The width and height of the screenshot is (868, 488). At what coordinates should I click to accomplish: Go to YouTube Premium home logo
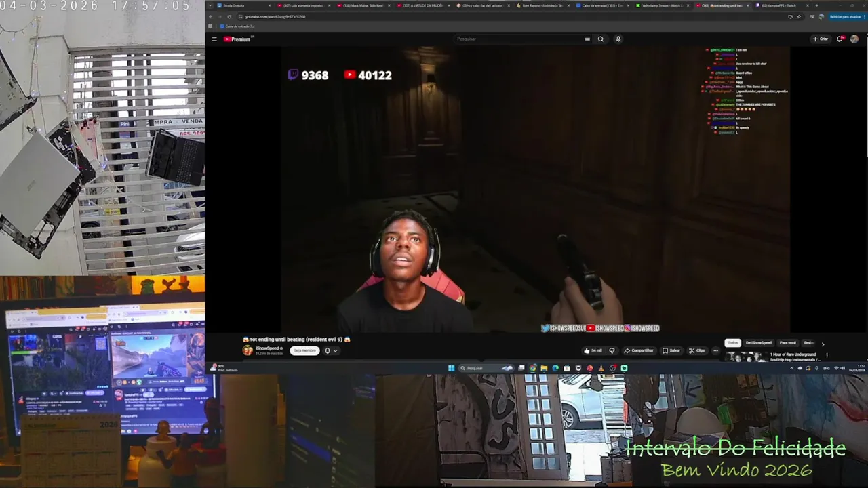click(237, 39)
